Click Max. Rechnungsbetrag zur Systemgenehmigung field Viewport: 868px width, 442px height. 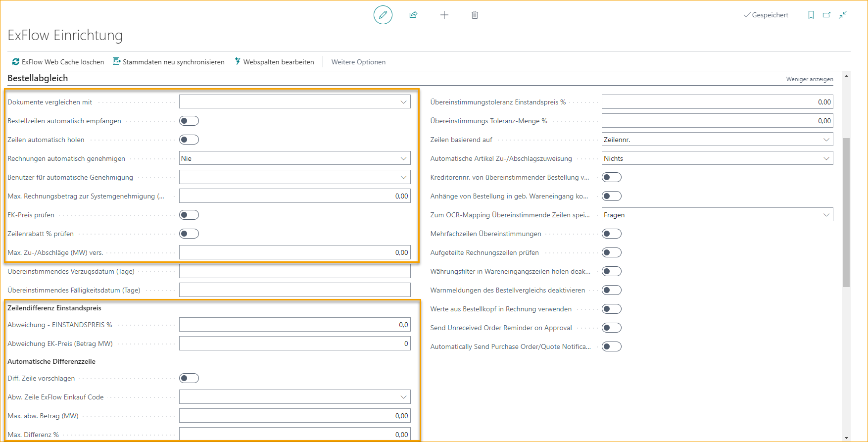coord(295,196)
